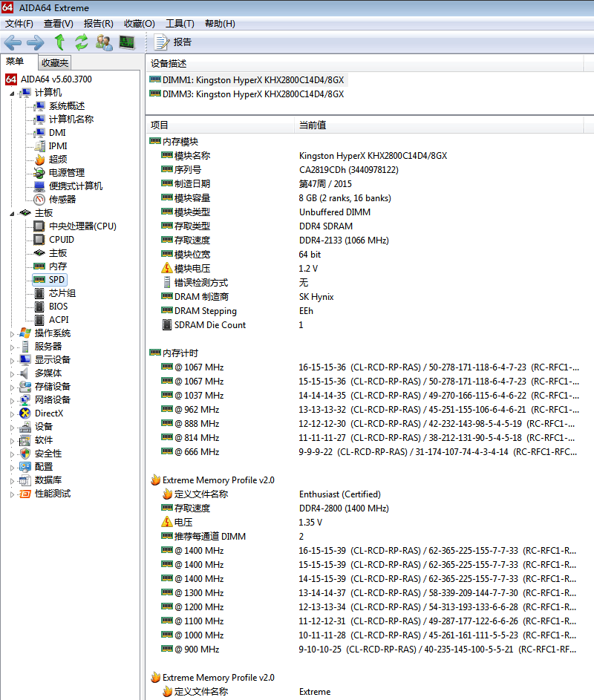Select 软件 in the tree
This screenshot has height=700, width=594.
coord(43,440)
